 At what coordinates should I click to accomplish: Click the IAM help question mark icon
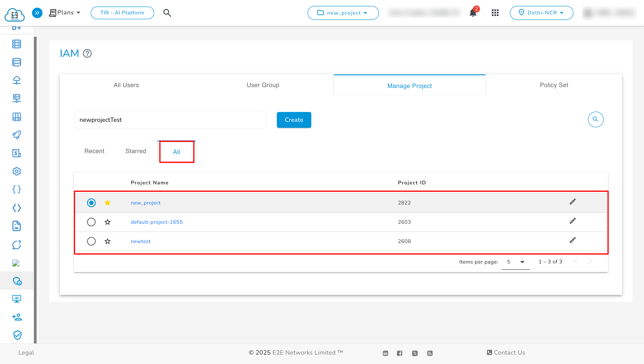tap(87, 53)
